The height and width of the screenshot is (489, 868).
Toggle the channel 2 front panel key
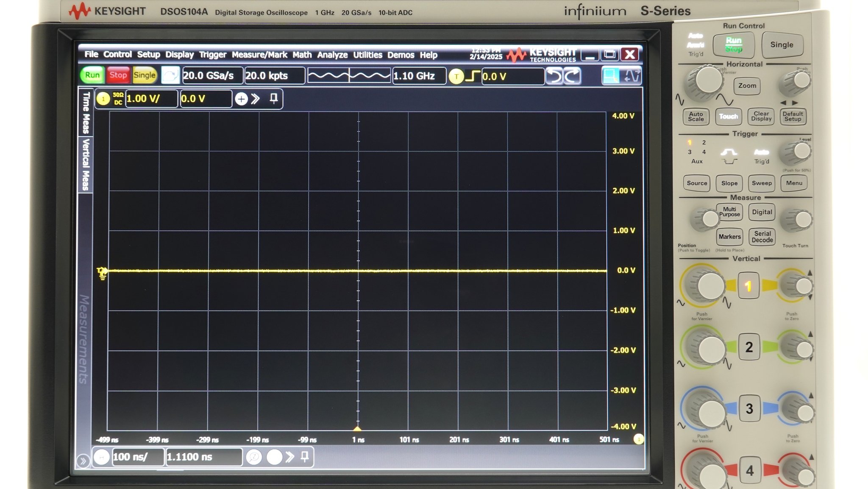tap(749, 347)
